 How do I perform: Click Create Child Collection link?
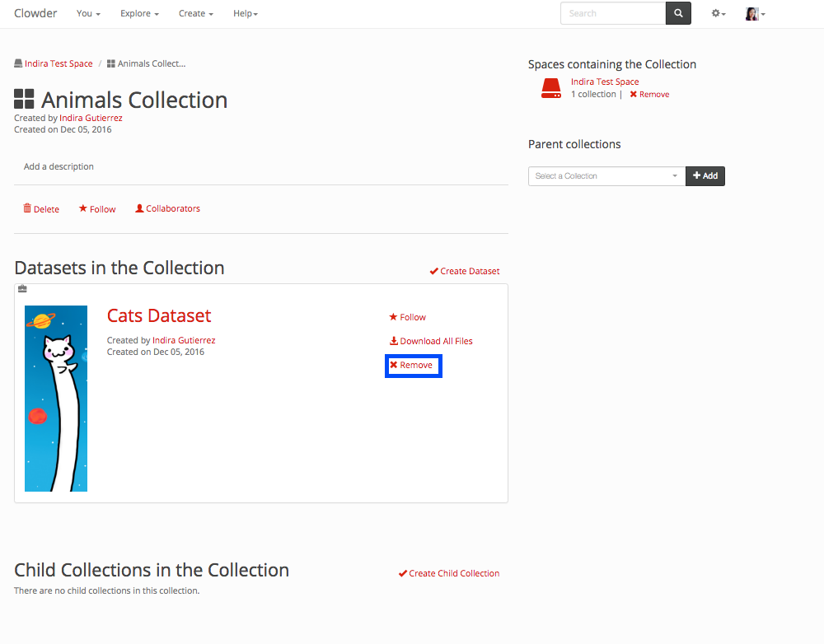click(449, 573)
